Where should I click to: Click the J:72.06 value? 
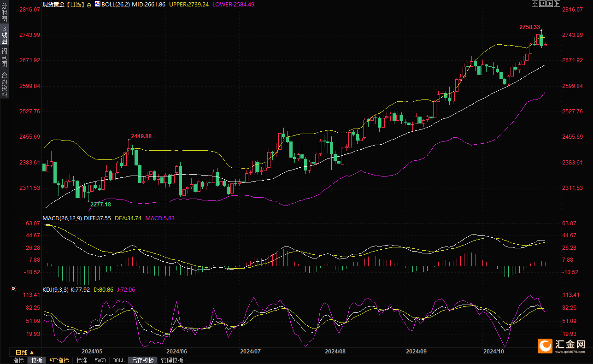[x=126, y=290]
